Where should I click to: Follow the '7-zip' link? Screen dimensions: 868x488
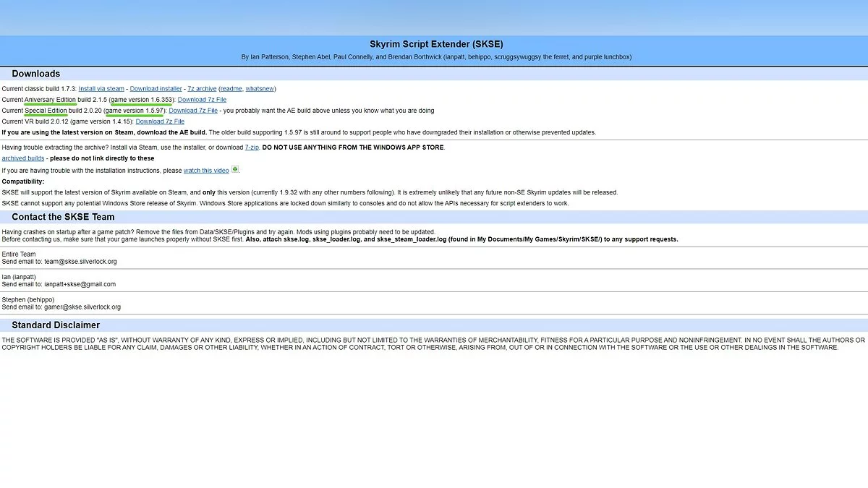click(x=252, y=147)
